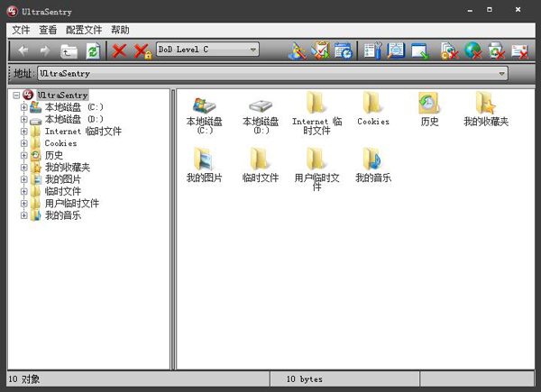Click the UltraSentry title bar logo

coord(13,12)
